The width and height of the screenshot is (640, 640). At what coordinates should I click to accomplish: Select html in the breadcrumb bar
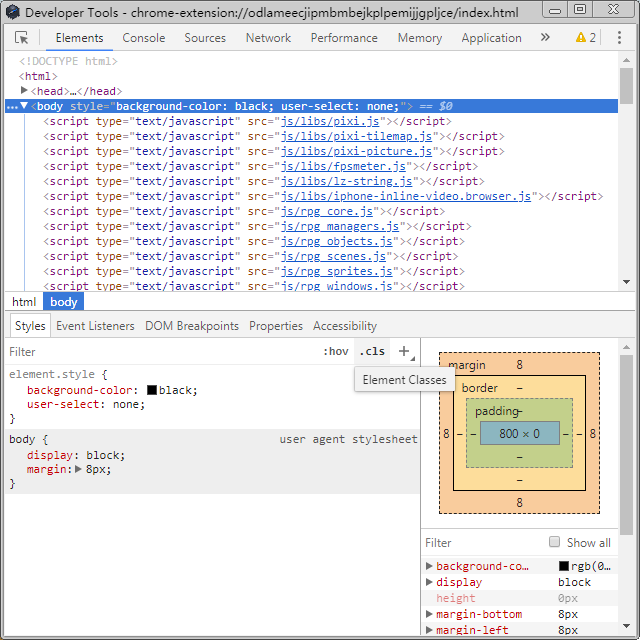pyautogui.click(x=24, y=302)
